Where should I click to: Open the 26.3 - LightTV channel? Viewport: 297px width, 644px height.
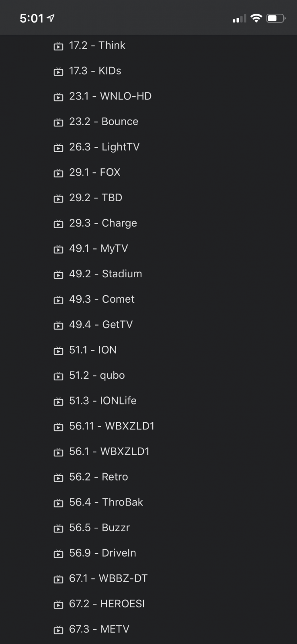pos(104,147)
